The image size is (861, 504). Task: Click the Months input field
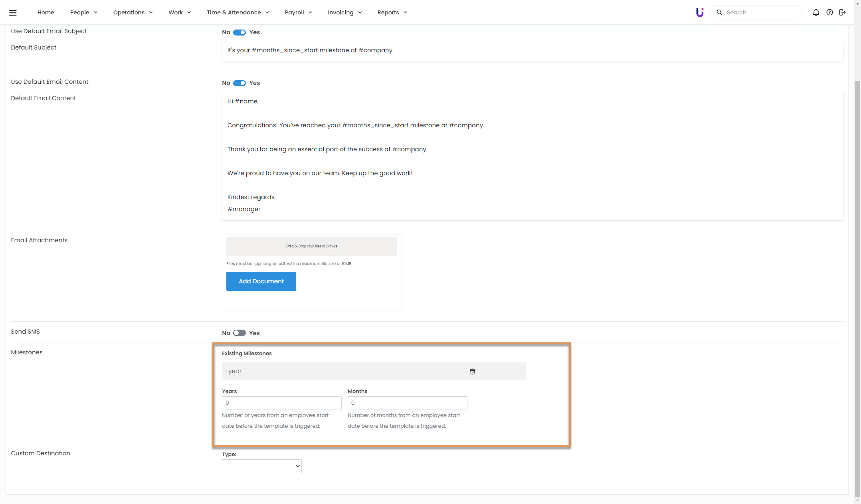[407, 403]
